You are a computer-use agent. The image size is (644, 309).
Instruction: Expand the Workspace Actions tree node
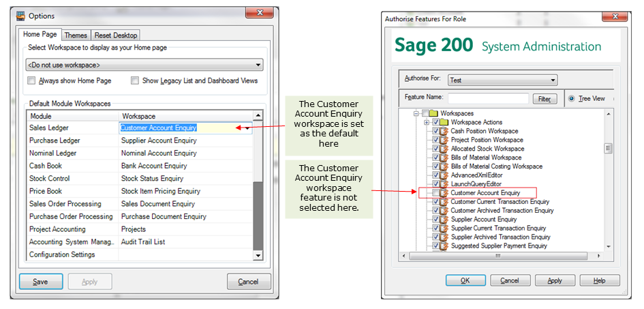pos(427,122)
